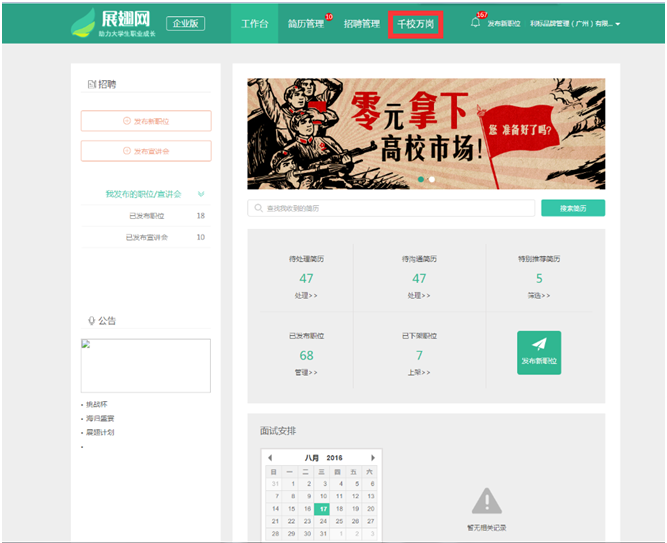The image size is (667, 543).
Task: Click the 发布宣讲会 button in sidebar
Action: pyautogui.click(x=146, y=151)
